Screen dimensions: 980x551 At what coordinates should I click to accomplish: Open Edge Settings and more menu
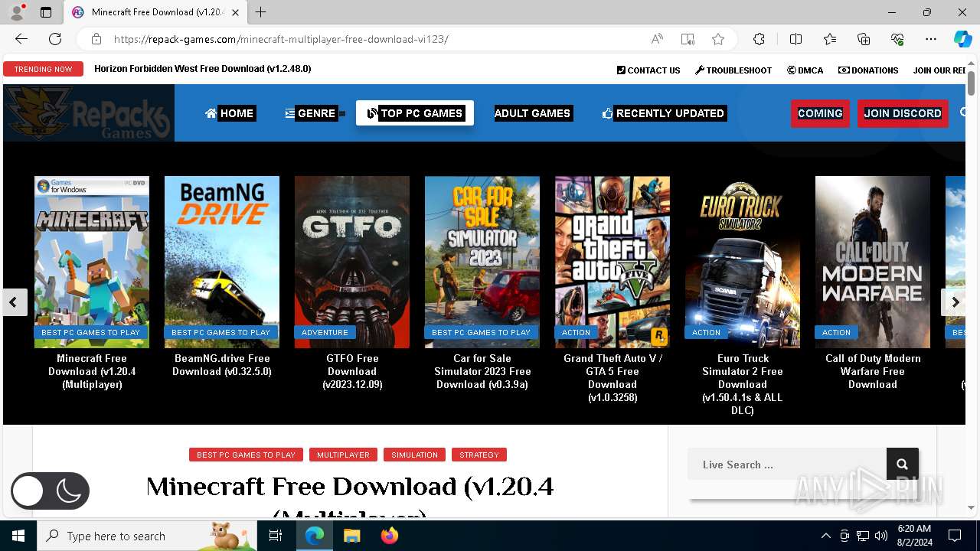tap(931, 39)
